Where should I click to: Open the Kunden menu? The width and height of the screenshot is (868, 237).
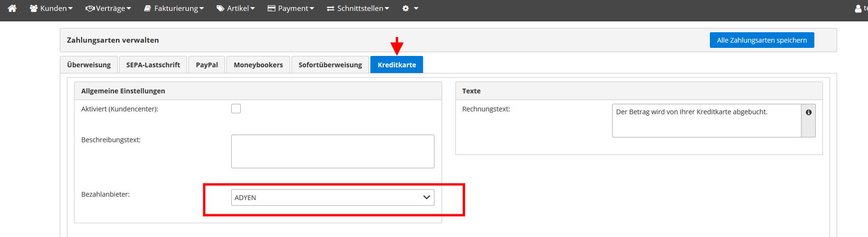pos(51,9)
